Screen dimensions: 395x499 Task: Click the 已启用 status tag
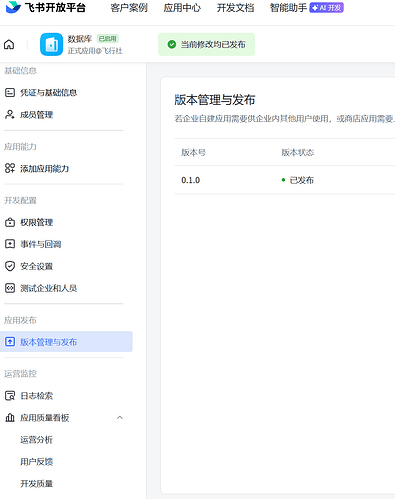point(108,39)
